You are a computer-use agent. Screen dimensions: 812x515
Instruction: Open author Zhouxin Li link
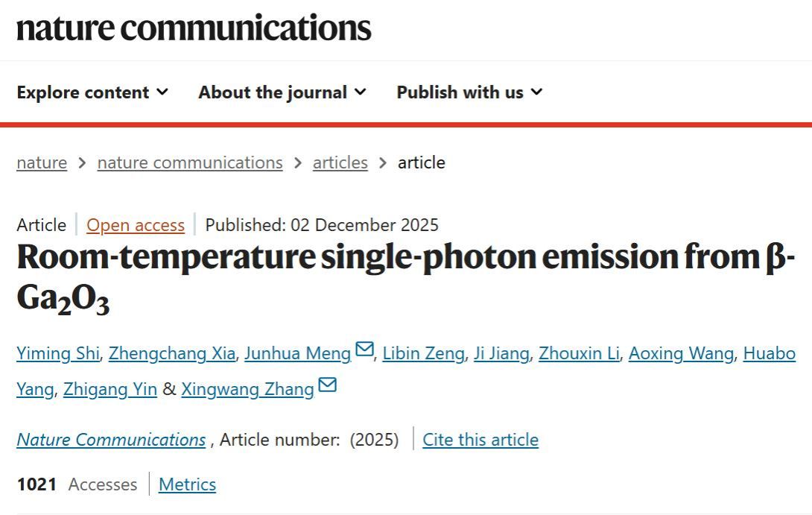tap(579, 353)
